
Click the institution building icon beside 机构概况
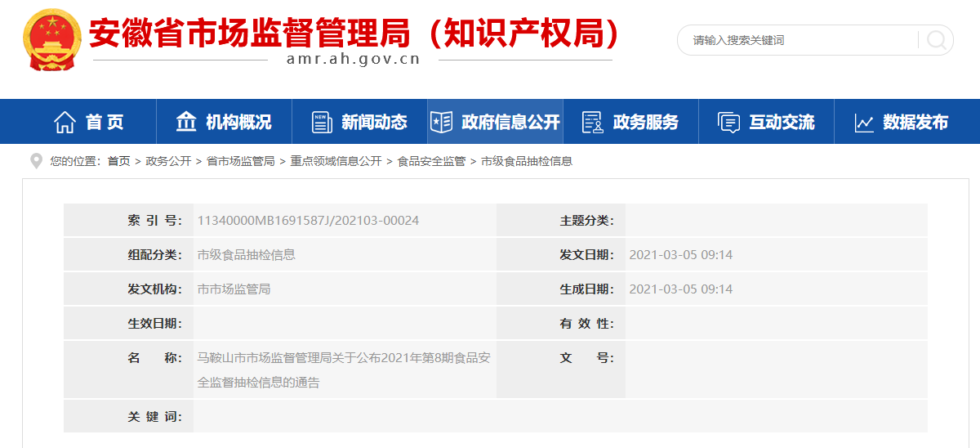point(186,122)
